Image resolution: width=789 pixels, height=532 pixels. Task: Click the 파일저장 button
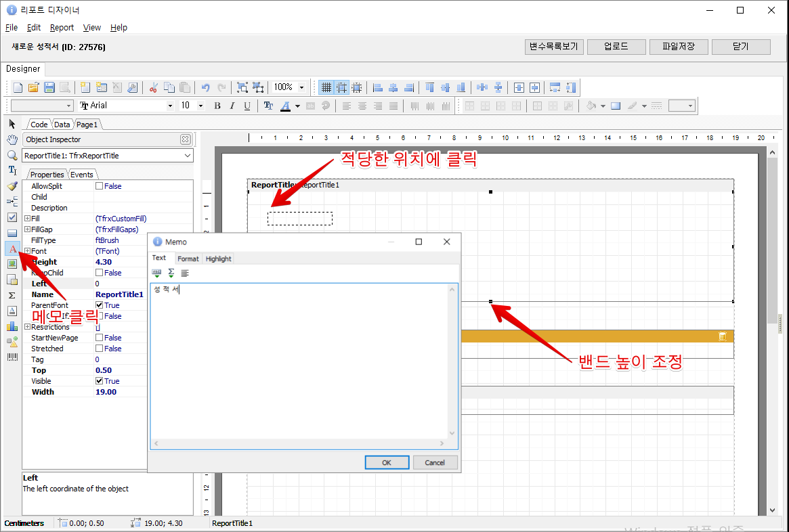(679, 47)
